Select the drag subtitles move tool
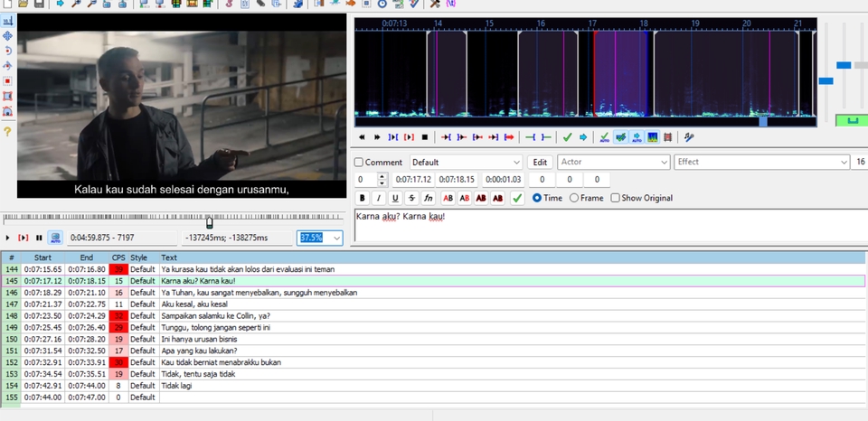Viewport: 868px width, 421px height. (x=8, y=36)
